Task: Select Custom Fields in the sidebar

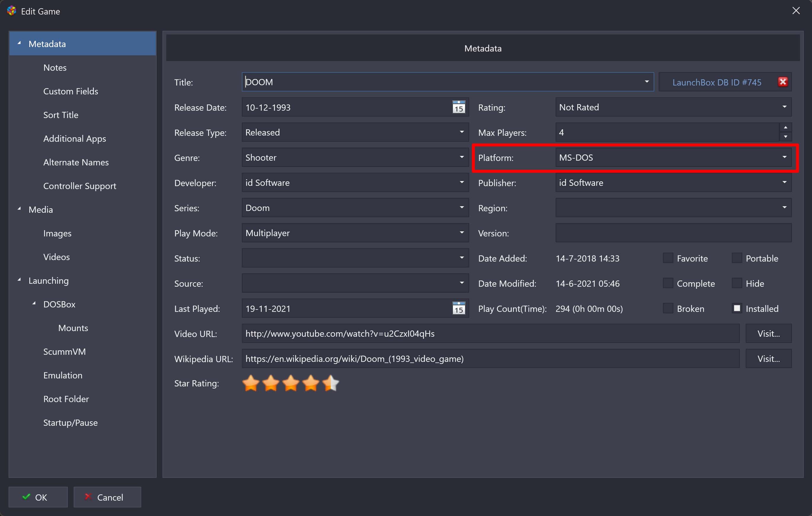Action: click(70, 91)
